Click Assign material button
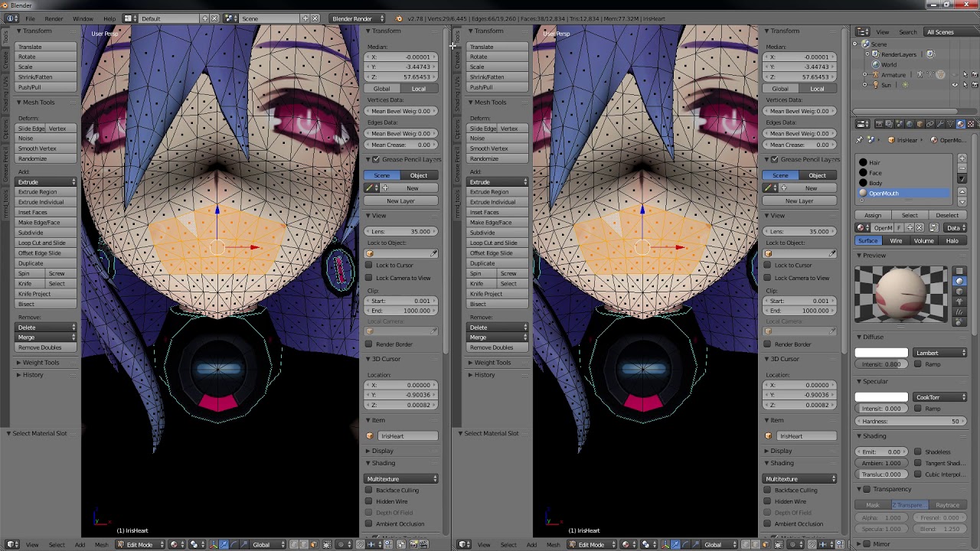Screen dimensions: 980x551 point(873,215)
